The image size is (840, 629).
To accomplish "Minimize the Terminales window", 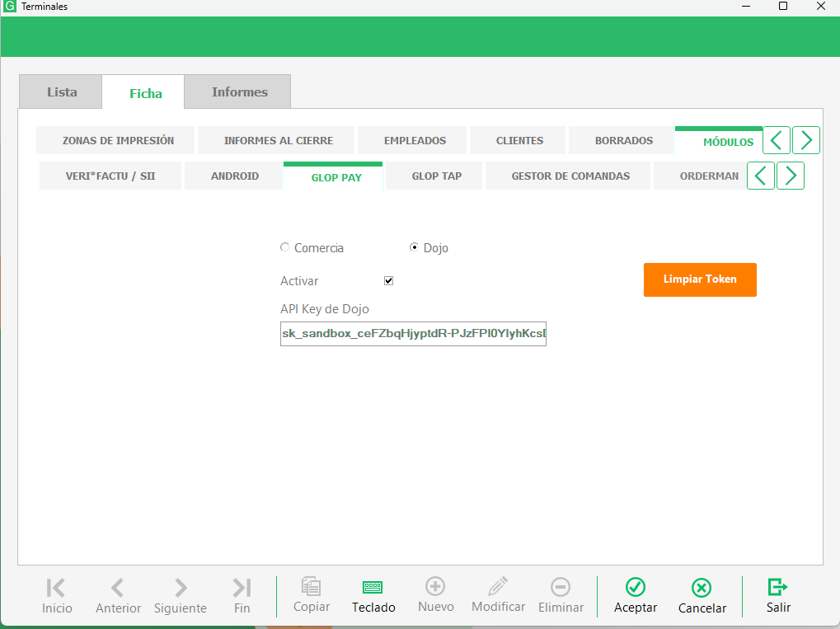I will [x=746, y=7].
